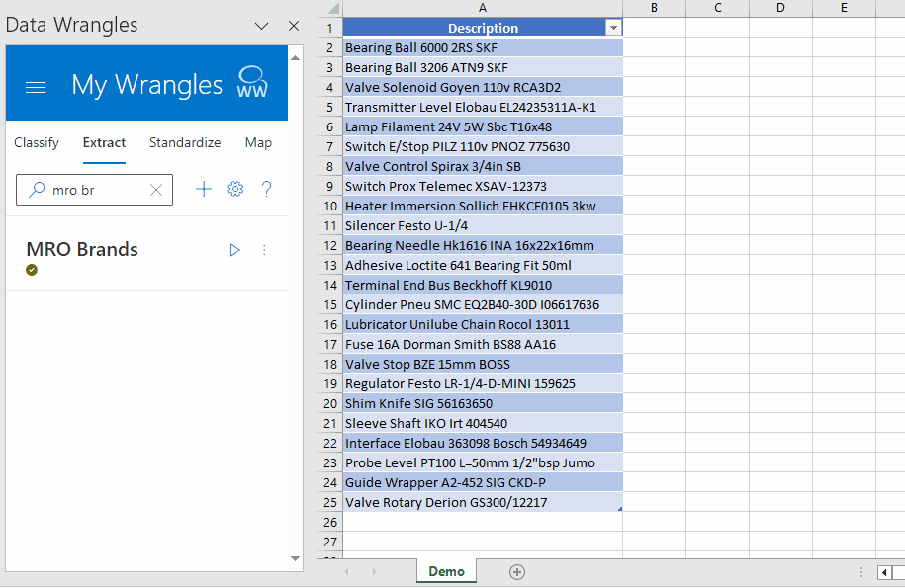Screen dimensions: 905x588
Task: Select cell 'Terminal End Bus Beckhoff KL9010'
Action: [x=483, y=285]
